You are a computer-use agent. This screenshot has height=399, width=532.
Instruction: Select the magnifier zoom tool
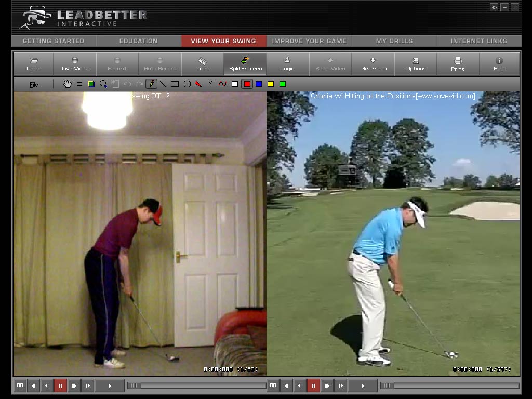click(x=103, y=84)
